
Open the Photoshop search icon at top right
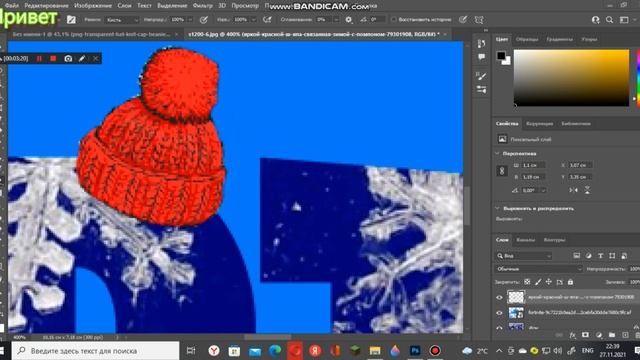609,20
